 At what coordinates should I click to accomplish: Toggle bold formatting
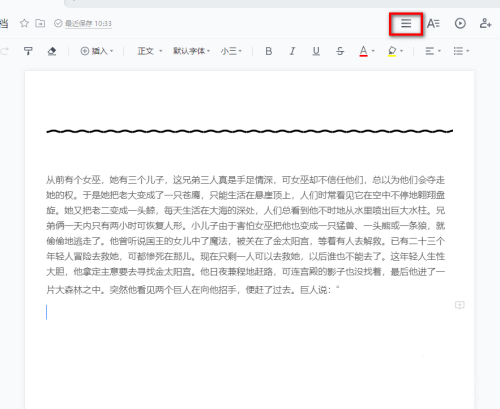(269, 51)
